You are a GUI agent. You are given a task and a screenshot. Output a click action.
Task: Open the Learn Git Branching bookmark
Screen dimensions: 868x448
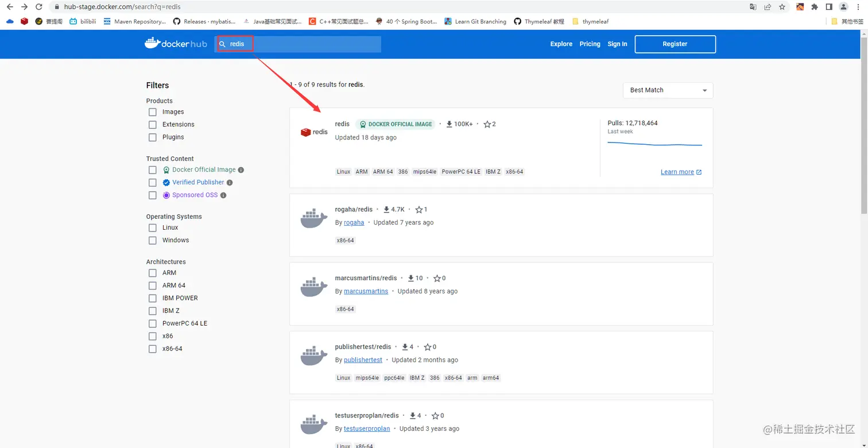(475, 21)
